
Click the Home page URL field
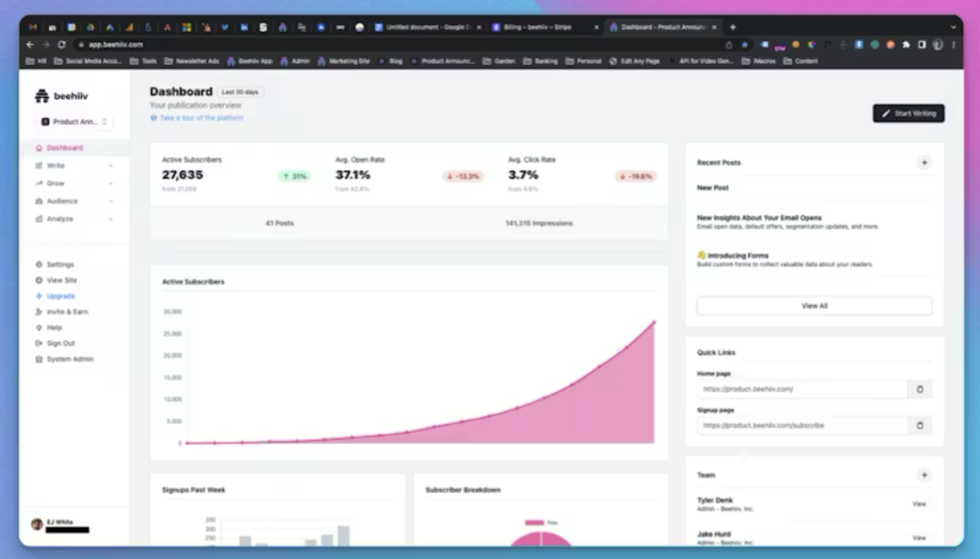point(801,389)
